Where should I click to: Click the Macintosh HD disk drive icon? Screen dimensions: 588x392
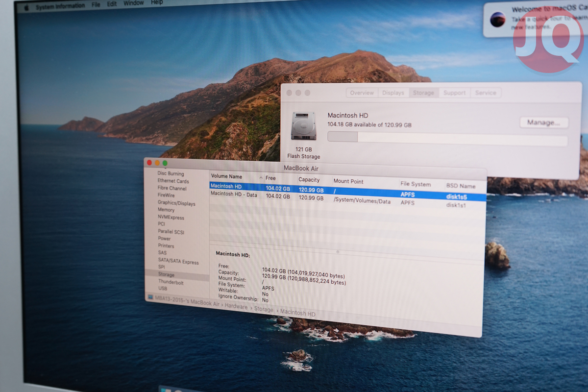[x=303, y=126]
